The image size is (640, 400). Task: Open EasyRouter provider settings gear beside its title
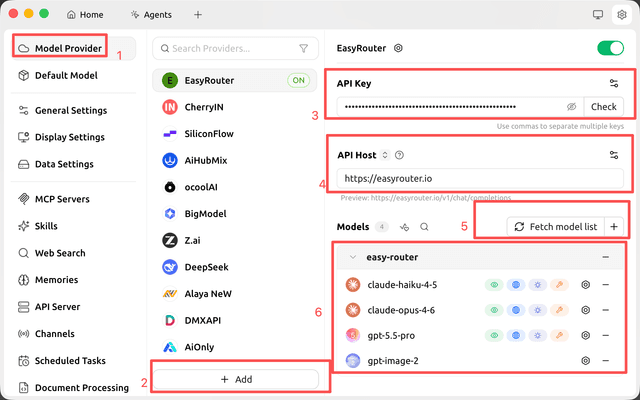(x=398, y=48)
